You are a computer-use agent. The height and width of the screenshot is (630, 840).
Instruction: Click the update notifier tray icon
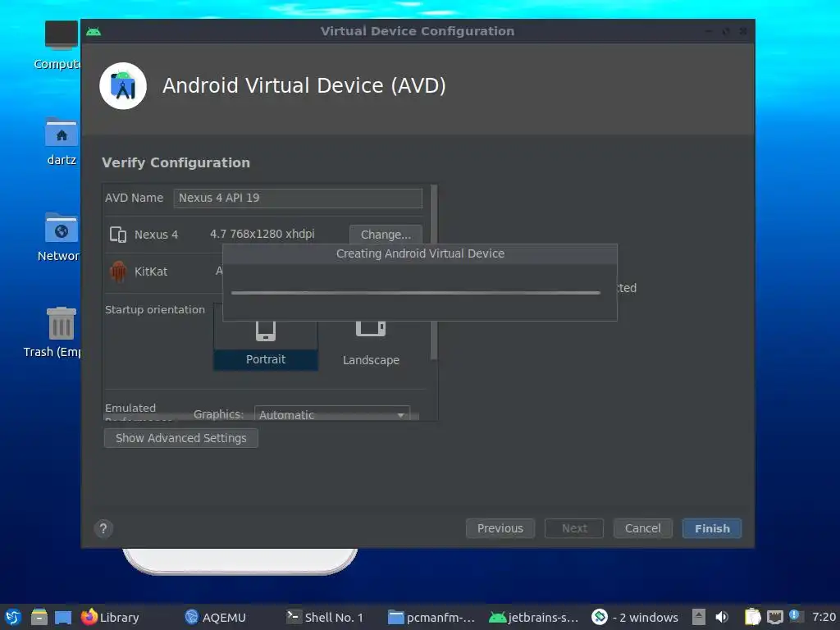795,615
